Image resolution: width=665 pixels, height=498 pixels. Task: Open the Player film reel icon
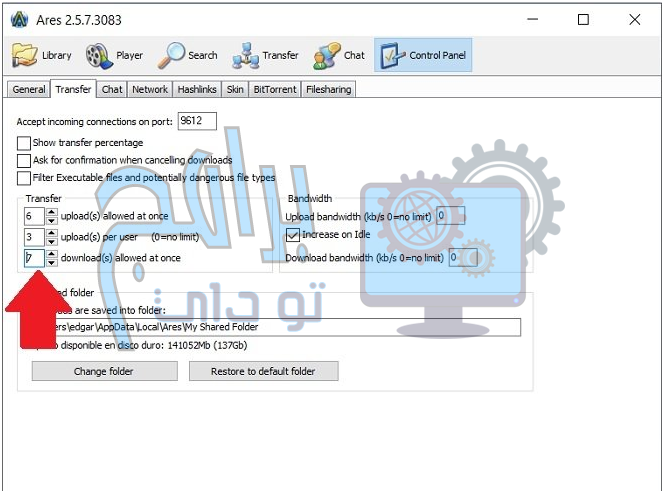click(99, 56)
